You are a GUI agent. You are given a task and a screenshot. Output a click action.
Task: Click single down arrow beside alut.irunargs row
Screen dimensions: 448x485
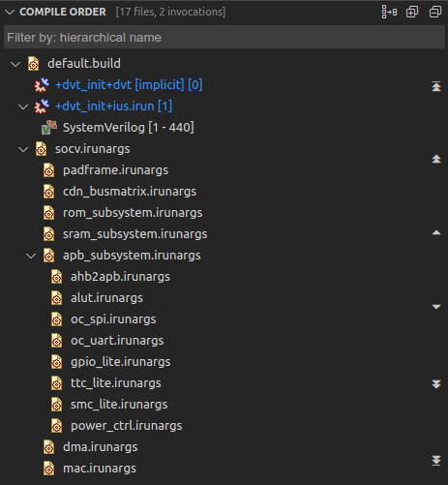coord(436,307)
